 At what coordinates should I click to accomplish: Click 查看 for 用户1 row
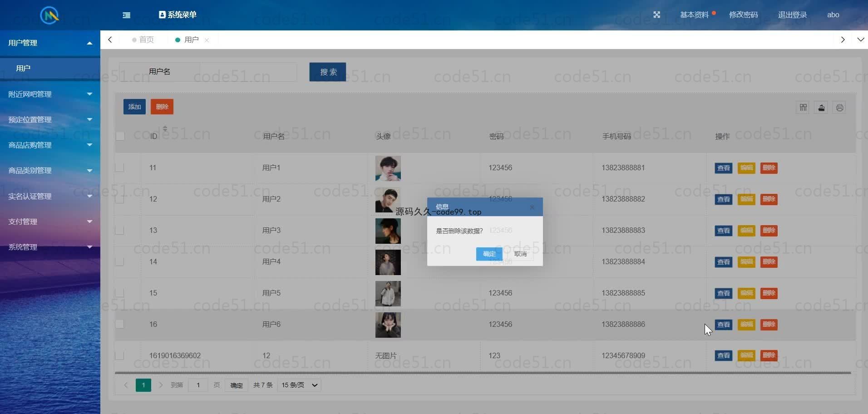point(724,168)
